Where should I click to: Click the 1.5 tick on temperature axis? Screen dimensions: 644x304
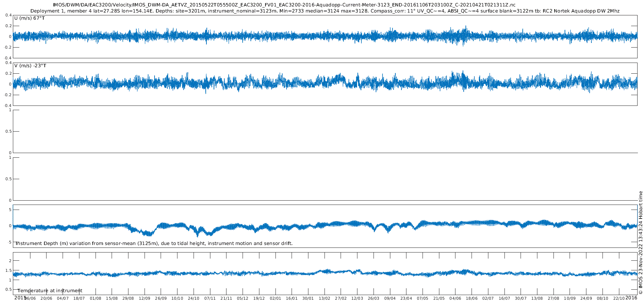(x=9, y=270)
